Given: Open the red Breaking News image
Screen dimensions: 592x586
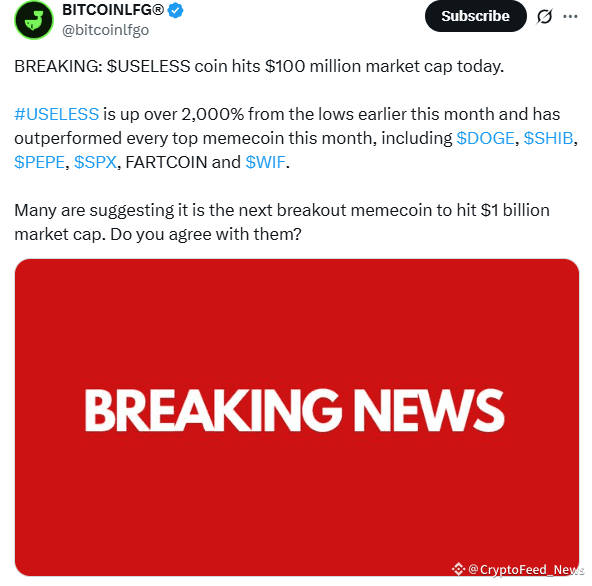Looking at the screenshot, I should pyautogui.click(x=297, y=417).
